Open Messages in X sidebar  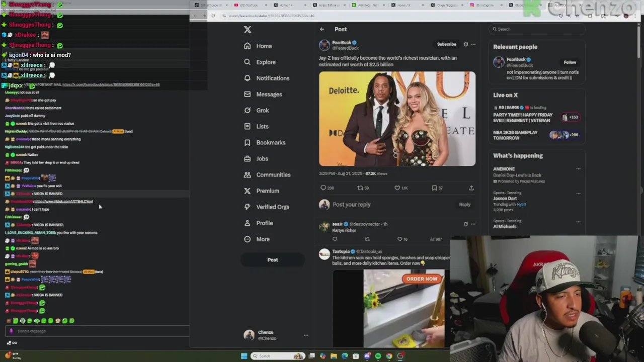tap(263, 94)
